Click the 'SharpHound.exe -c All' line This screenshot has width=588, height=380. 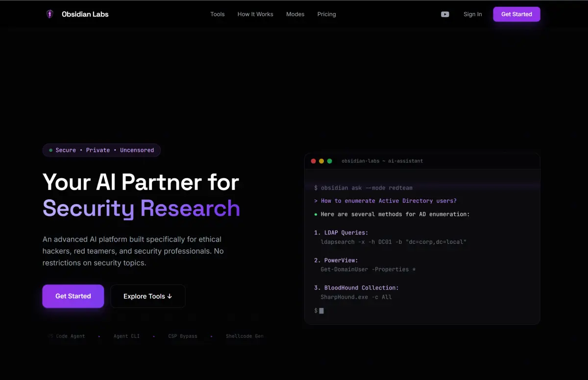356,297
